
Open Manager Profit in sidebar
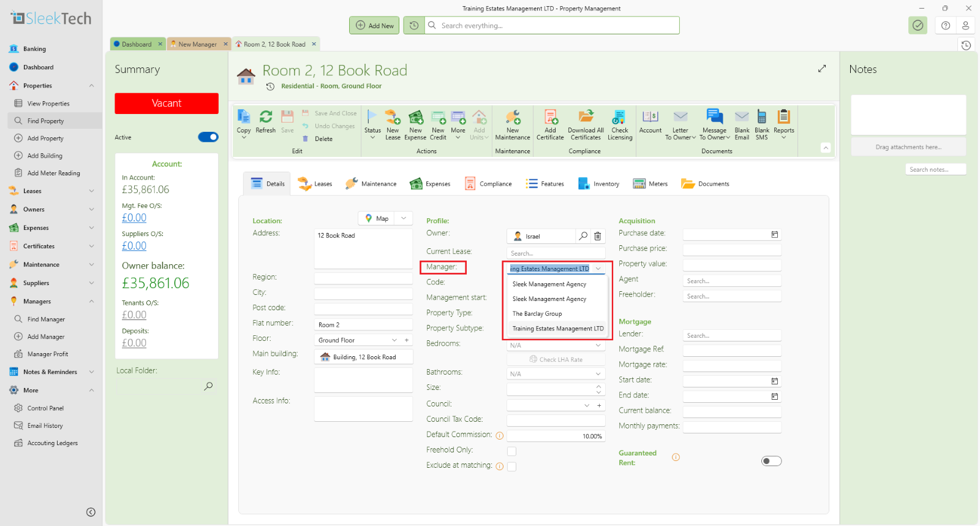[x=48, y=354]
